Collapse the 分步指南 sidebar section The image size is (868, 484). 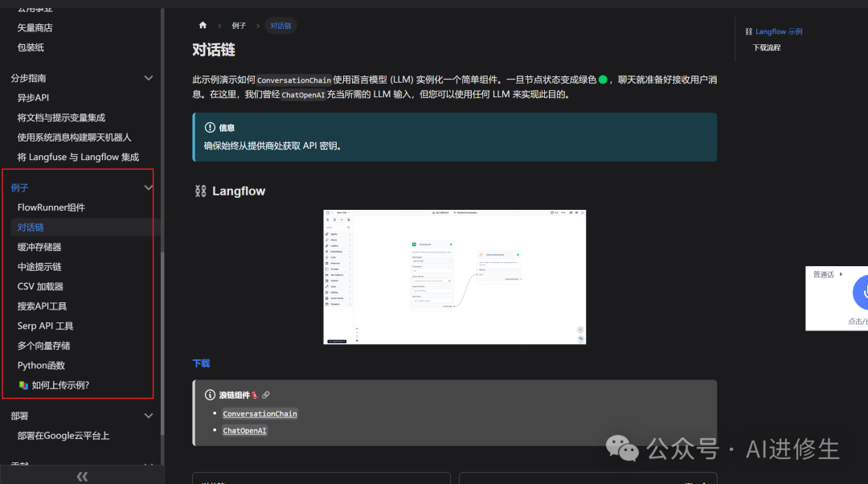tap(149, 78)
